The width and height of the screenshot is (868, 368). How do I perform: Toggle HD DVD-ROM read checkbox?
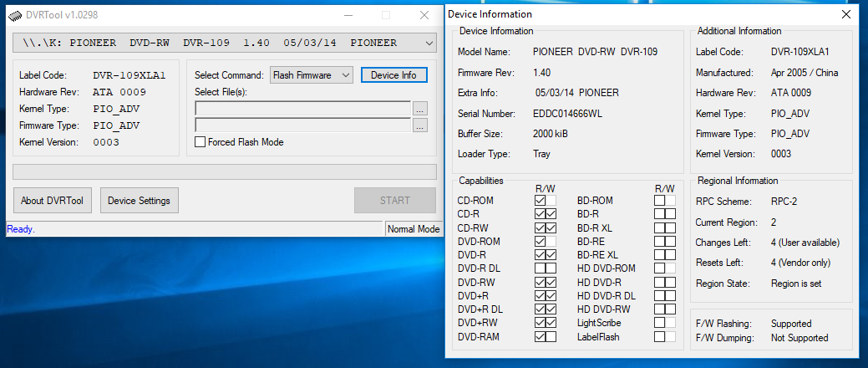(x=659, y=268)
